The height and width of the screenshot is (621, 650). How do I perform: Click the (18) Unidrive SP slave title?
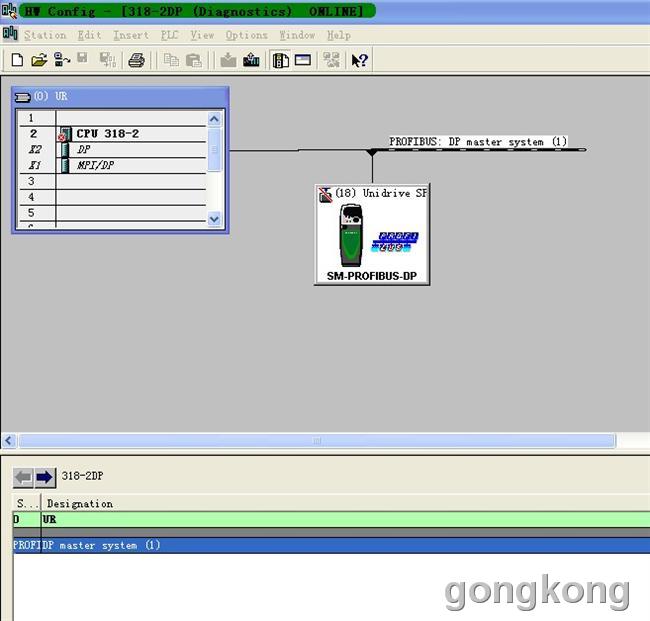[381, 193]
